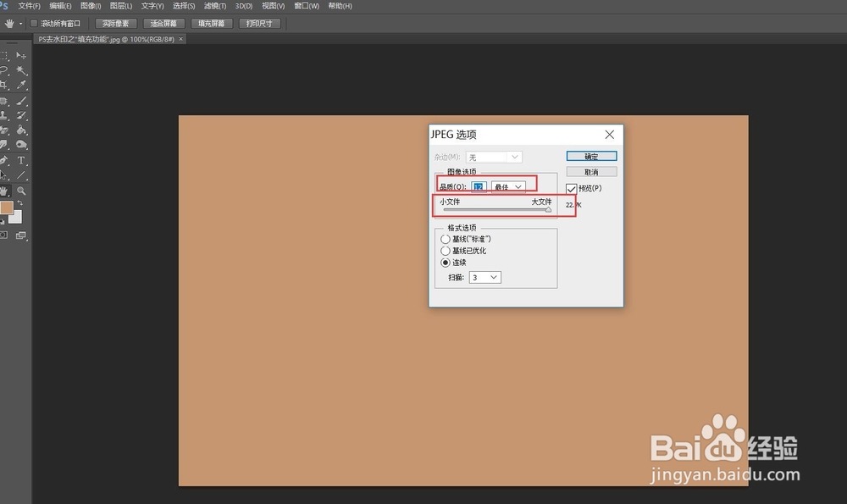847x504 pixels.
Task: Close the document tab
Action: (181, 39)
